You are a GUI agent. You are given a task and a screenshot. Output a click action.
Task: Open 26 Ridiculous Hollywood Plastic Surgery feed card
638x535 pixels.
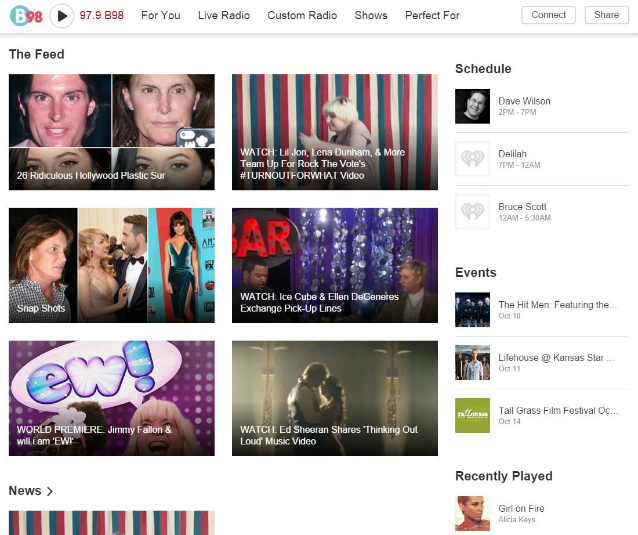(x=112, y=132)
